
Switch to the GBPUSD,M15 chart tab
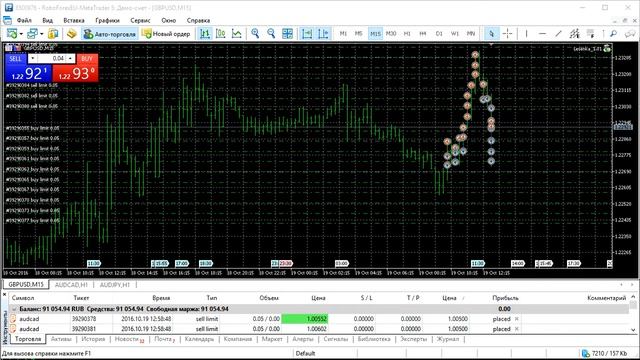26,284
